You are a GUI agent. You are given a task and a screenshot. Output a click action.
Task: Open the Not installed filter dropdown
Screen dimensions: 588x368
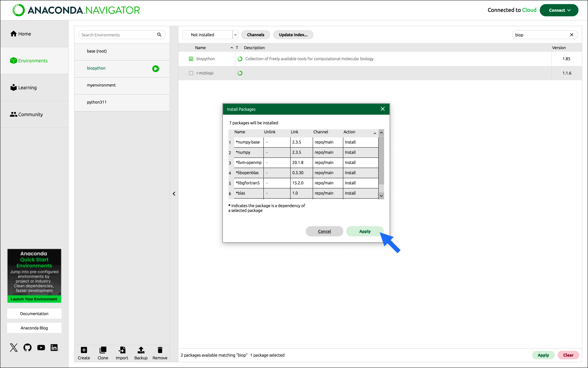pyautogui.click(x=235, y=35)
